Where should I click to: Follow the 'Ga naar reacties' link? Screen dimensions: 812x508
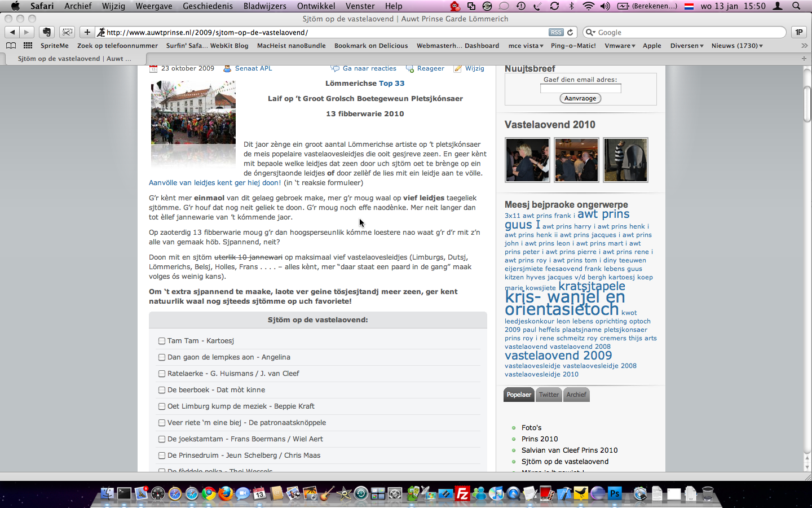tap(369, 68)
